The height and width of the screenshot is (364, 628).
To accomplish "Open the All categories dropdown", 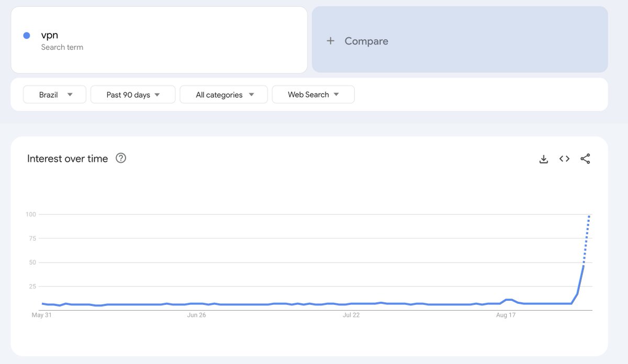I will 224,95.
